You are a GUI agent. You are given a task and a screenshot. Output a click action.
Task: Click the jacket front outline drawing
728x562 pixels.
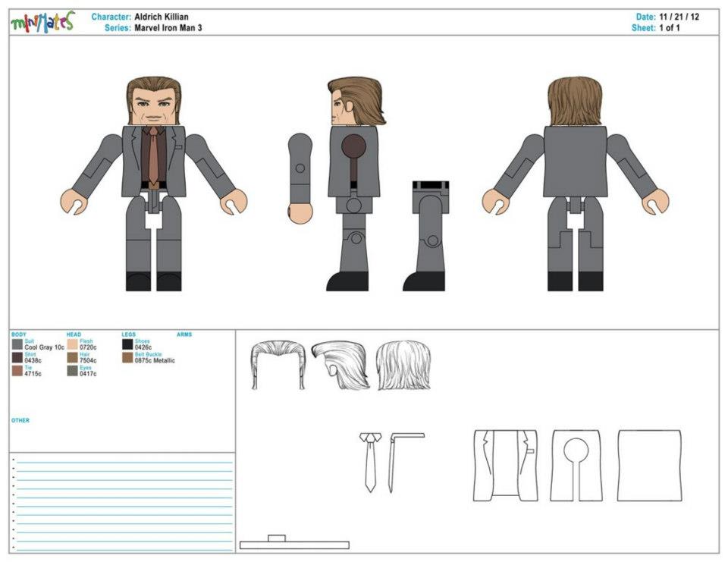pos(505,466)
